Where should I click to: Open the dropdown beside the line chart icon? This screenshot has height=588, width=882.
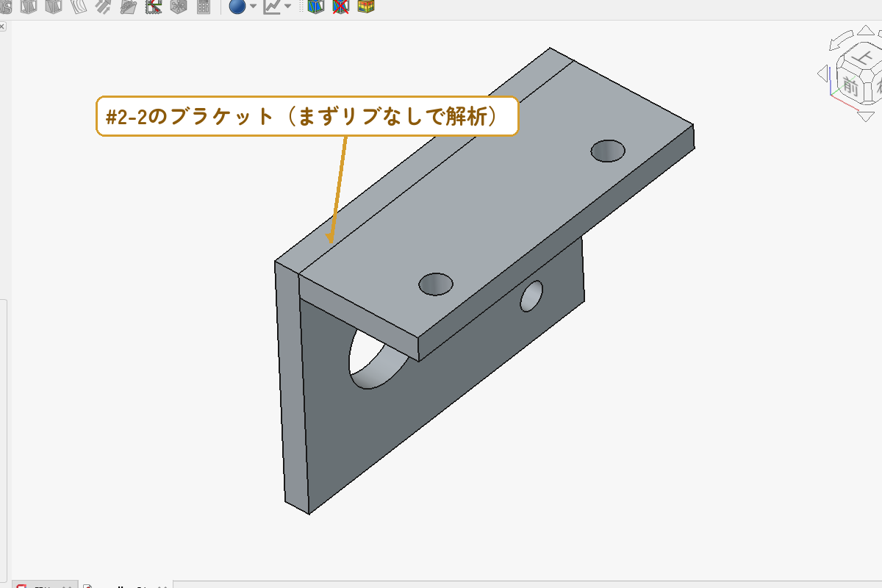[x=287, y=7]
